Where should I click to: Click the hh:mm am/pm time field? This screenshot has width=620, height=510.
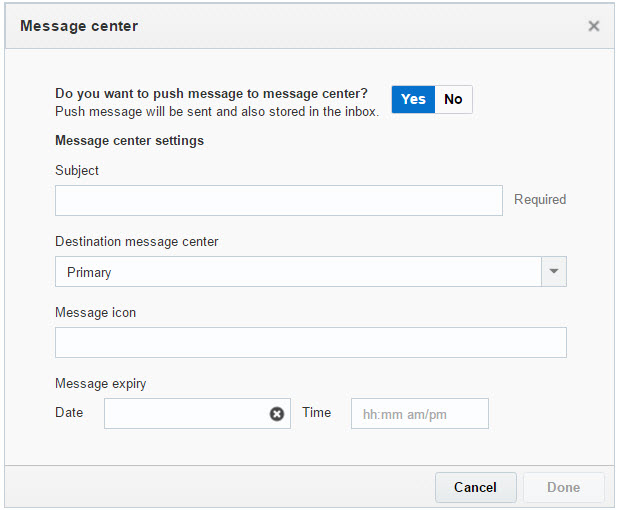[x=419, y=414]
